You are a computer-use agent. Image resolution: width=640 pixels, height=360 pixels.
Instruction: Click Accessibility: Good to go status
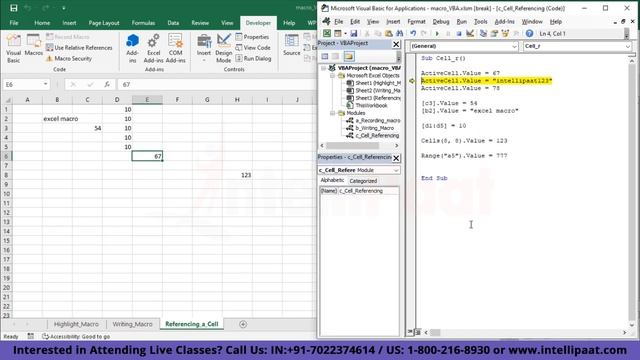76,337
